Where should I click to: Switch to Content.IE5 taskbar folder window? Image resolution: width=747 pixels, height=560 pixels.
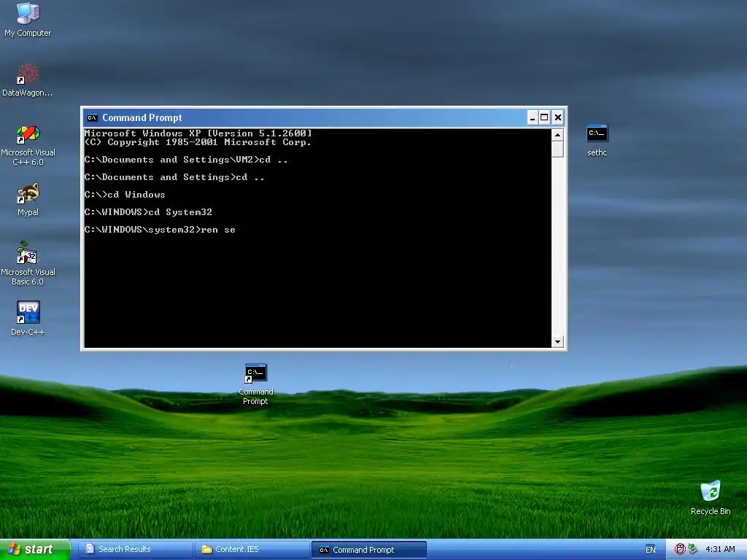pyautogui.click(x=252, y=550)
